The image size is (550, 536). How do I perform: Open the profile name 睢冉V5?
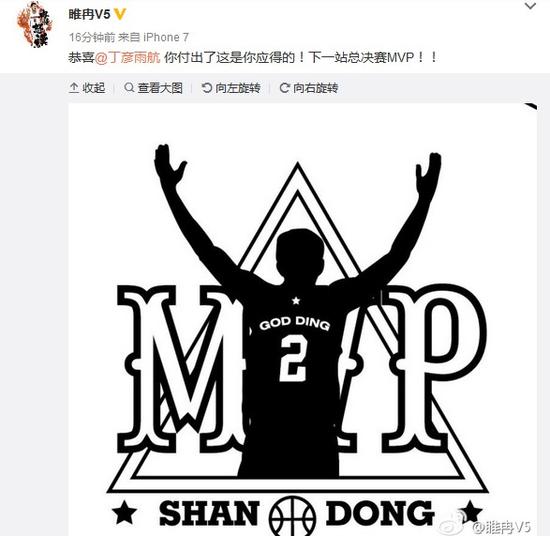pos(89,14)
